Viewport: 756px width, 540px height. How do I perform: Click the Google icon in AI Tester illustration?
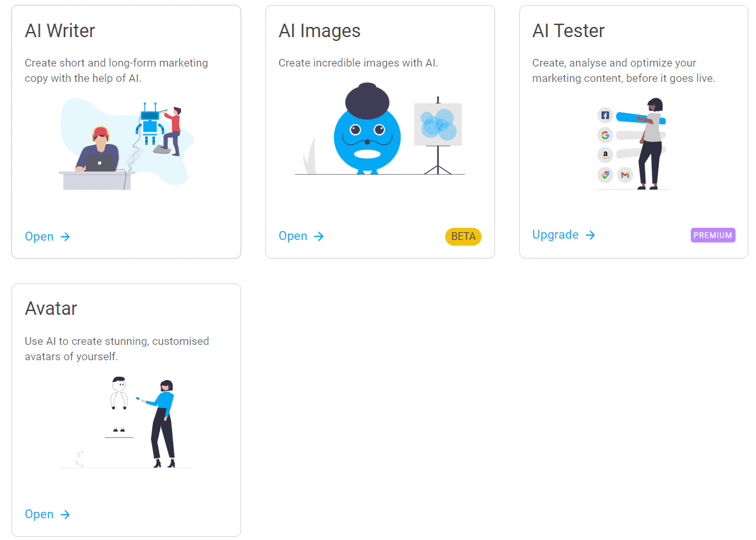tap(605, 135)
